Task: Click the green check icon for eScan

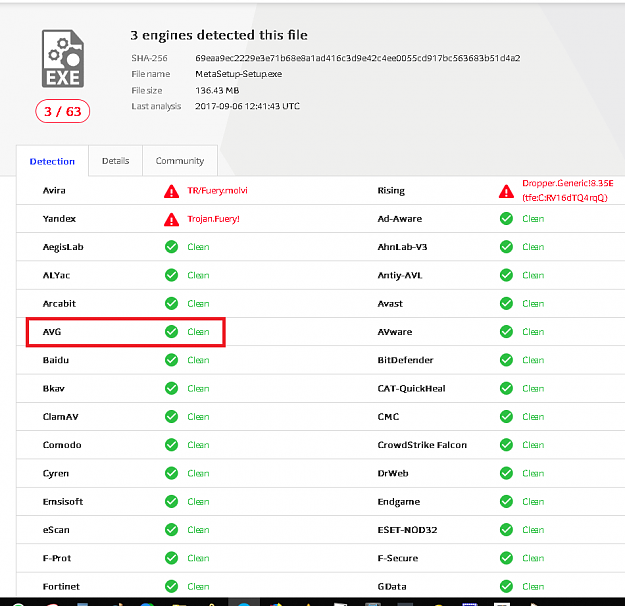Action: tap(171, 530)
